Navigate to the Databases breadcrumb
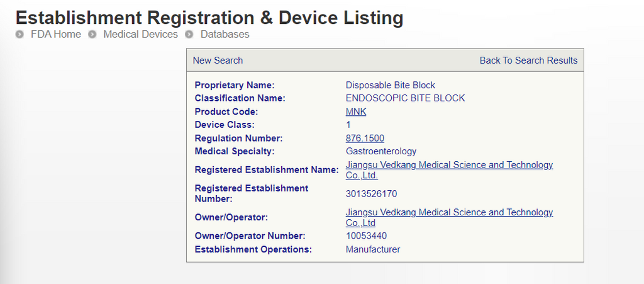Image resolution: width=644 pixels, height=284 pixels. 225,35
